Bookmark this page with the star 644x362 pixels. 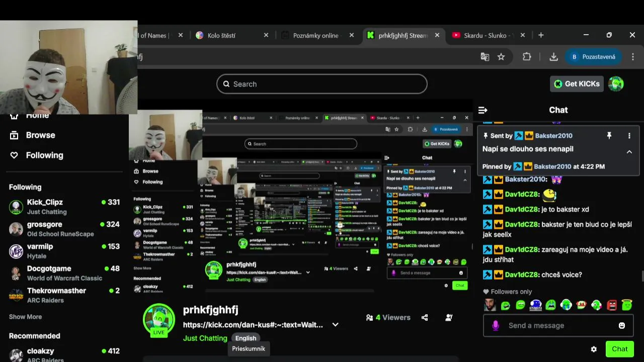(501, 57)
